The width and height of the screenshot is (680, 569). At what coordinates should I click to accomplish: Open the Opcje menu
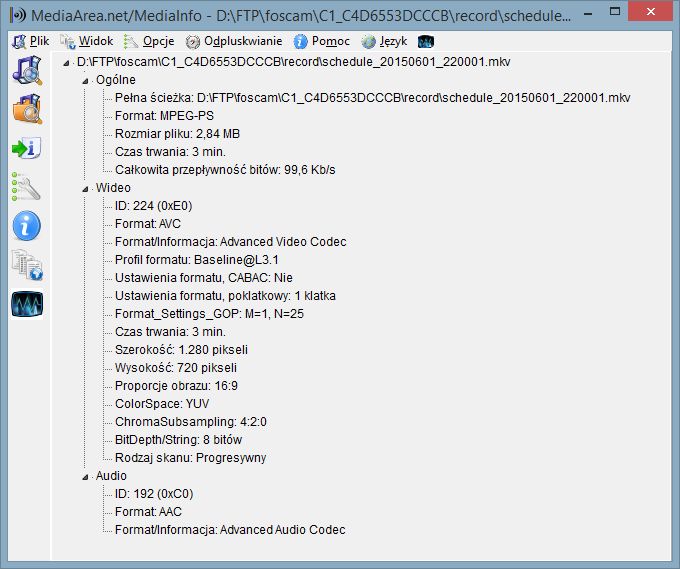pos(150,41)
